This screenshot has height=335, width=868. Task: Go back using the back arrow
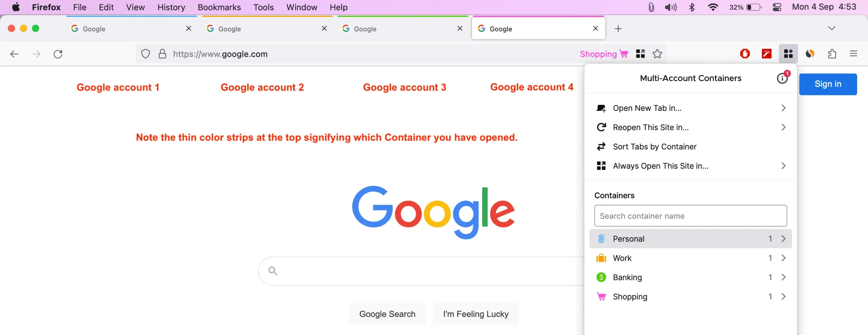tap(14, 54)
